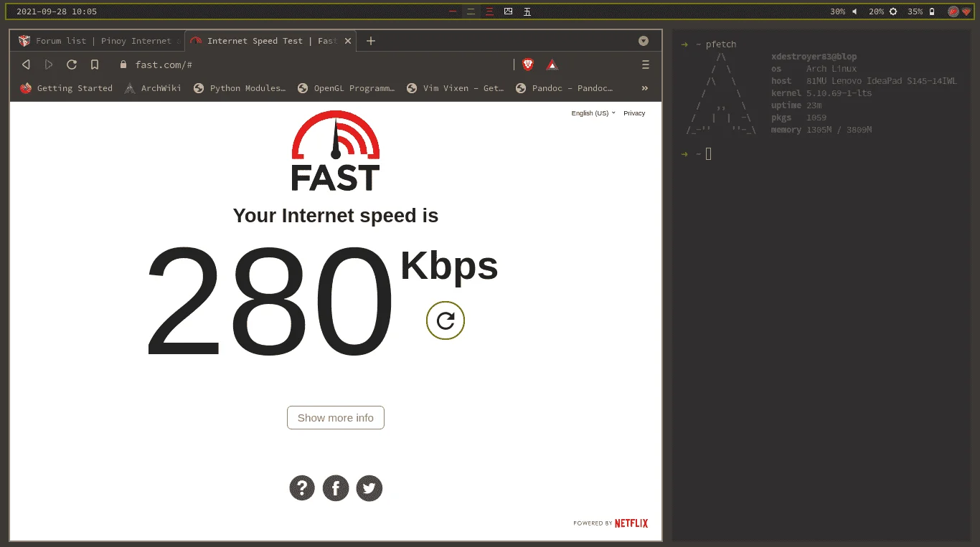The height and width of the screenshot is (547, 980).
Task: Open the English (US) language dropdown
Action: pyautogui.click(x=593, y=113)
